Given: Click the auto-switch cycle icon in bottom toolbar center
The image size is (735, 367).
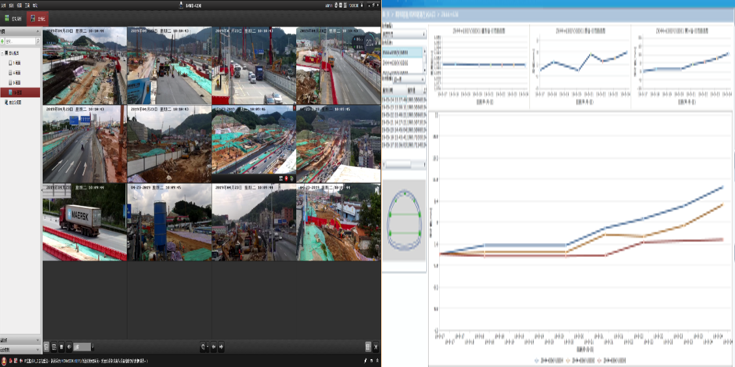Looking at the screenshot, I should coord(204,347).
